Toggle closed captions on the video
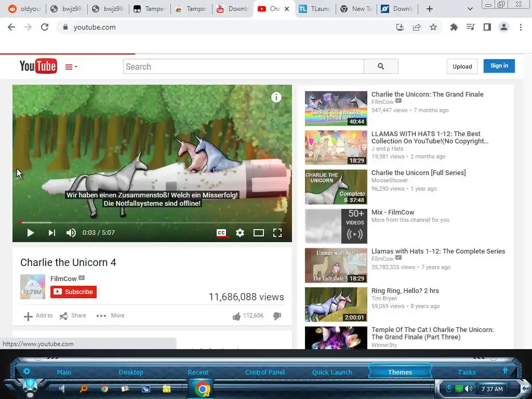Image resolution: width=532 pixels, height=399 pixels. pos(221,233)
